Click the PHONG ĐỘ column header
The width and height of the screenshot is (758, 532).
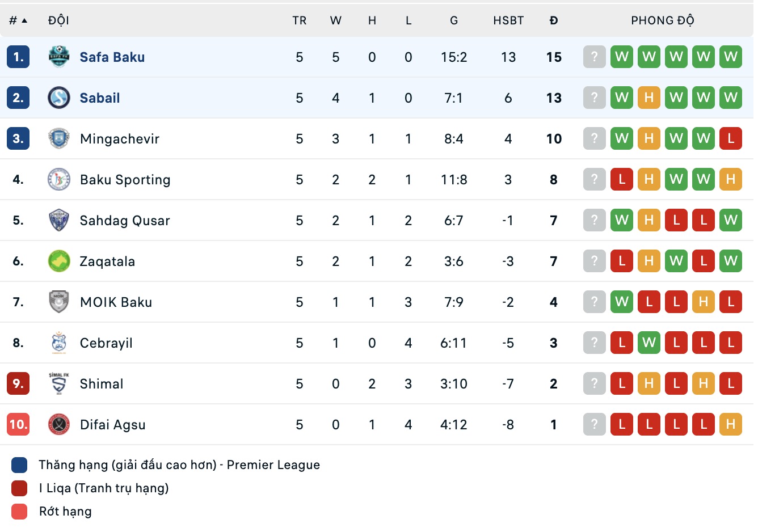tap(663, 20)
